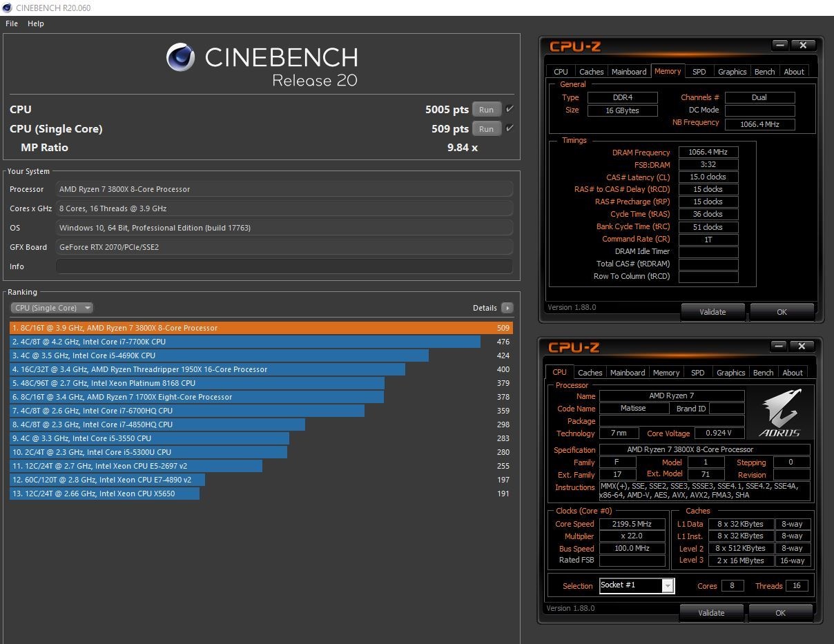Image resolution: width=834 pixels, height=644 pixels.
Task: Click the Threads count field showing 16
Action: tap(797, 586)
